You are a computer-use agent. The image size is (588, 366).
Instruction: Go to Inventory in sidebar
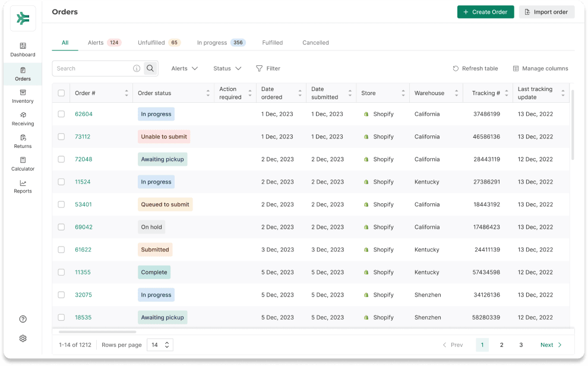23,96
